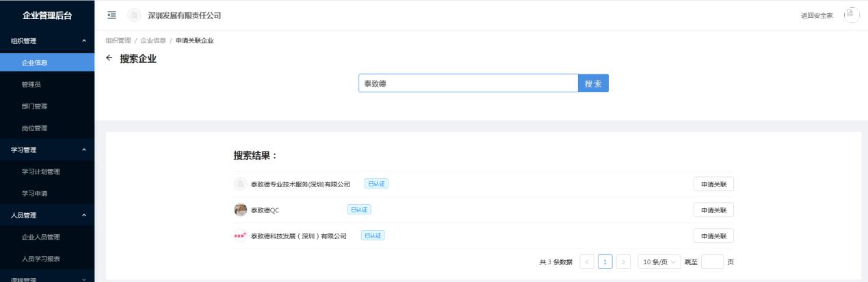This screenshot has width=868, height=282.
Task: Click the 企业管理后台 title
Action: point(47,16)
